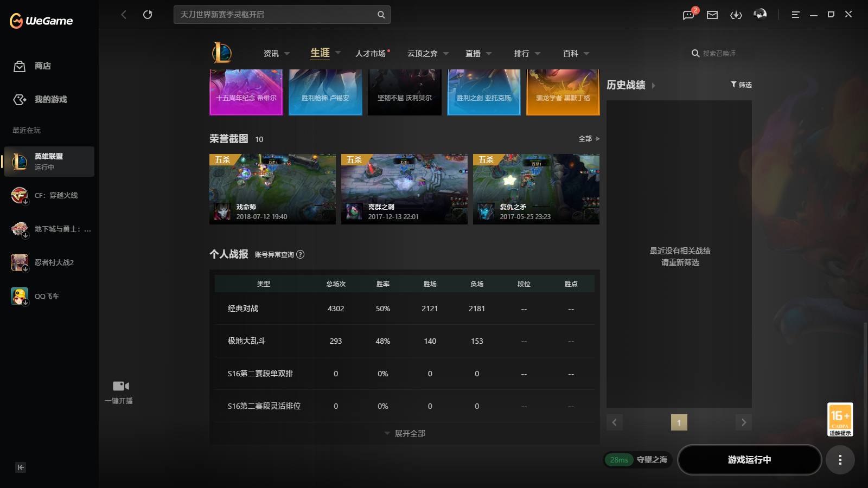Click the League of Legends logo
The height and width of the screenshot is (488, 868).
(222, 53)
